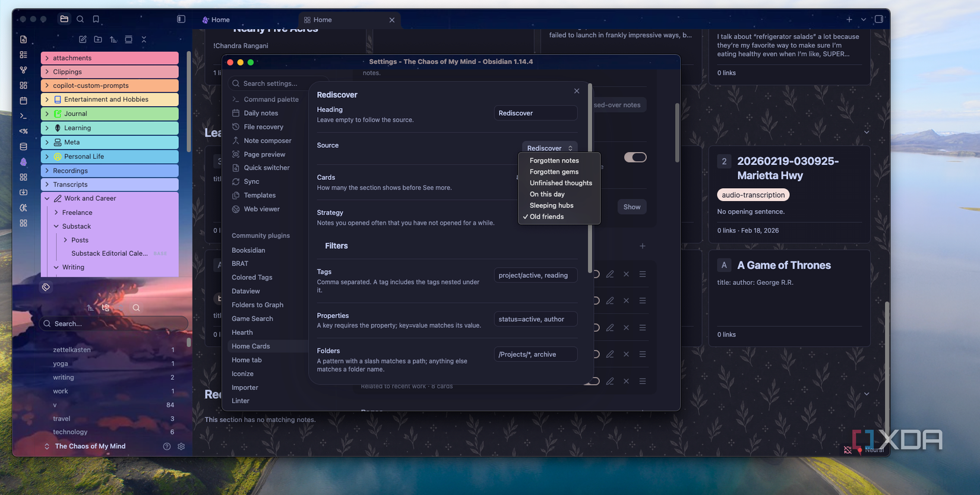Open the file explorer folder icon
The height and width of the screenshot is (495, 980).
(64, 19)
